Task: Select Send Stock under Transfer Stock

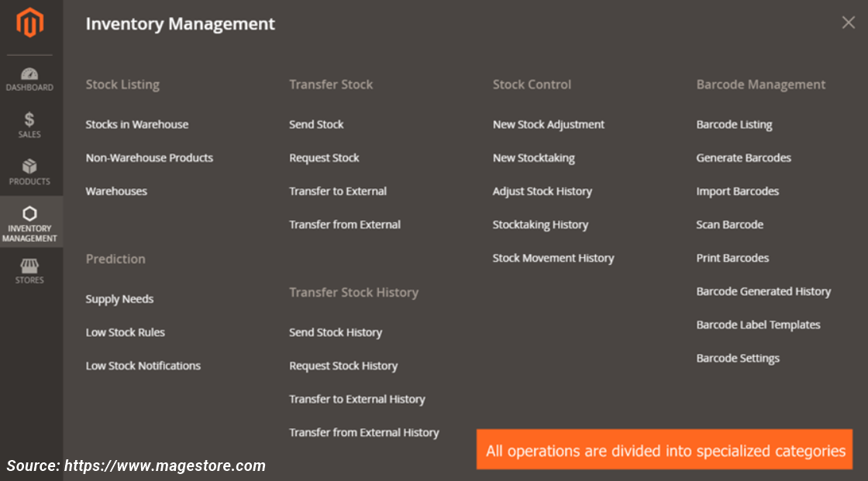Action: pos(316,125)
